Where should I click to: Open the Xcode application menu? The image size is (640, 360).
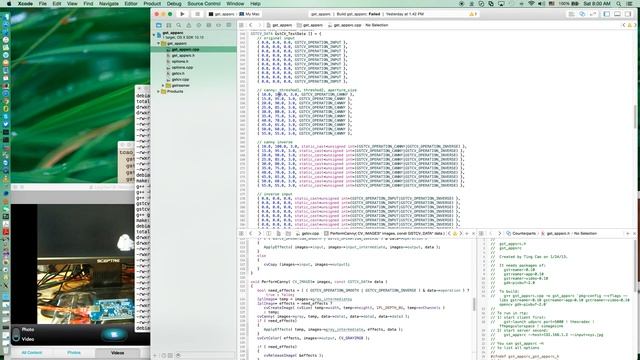click(x=25, y=3)
